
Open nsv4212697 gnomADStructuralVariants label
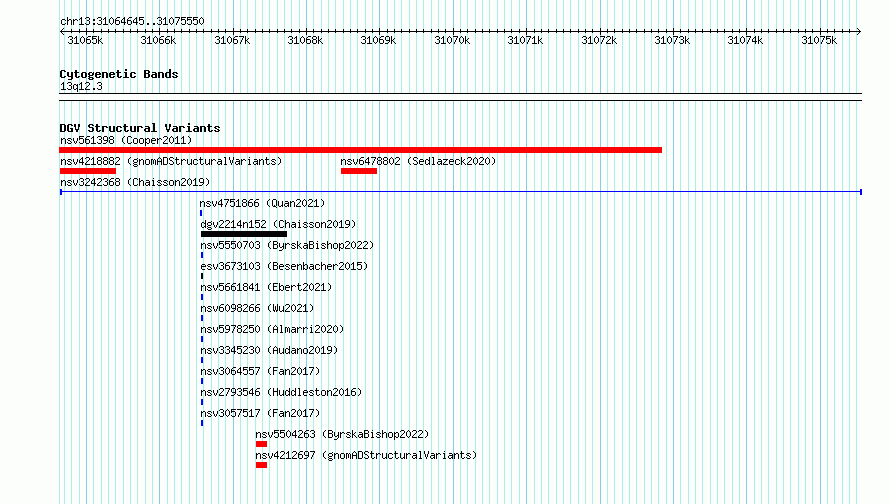coord(366,455)
